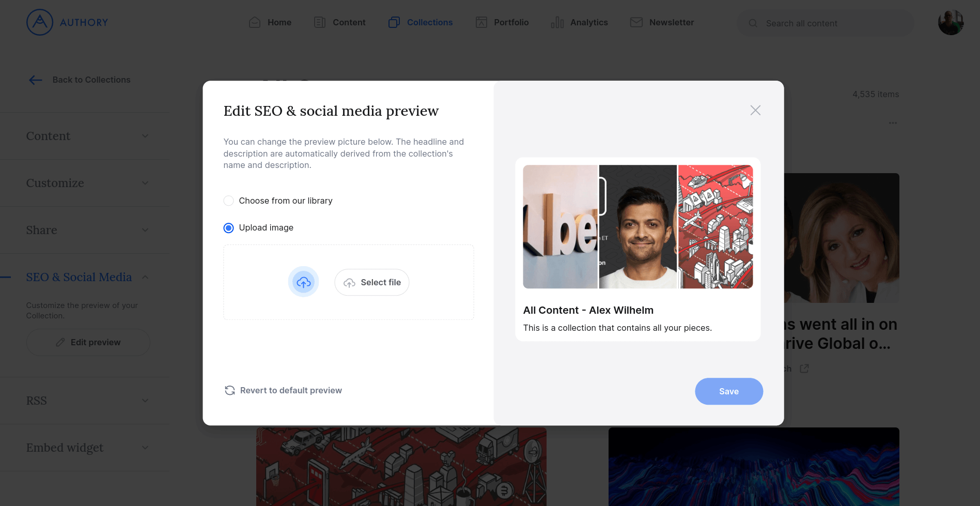
Task: Click the Save button
Action: (728, 391)
